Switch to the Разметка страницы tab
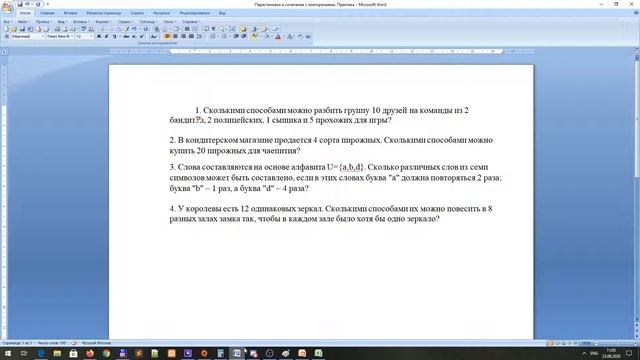640x360 pixels. [x=104, y=13]
